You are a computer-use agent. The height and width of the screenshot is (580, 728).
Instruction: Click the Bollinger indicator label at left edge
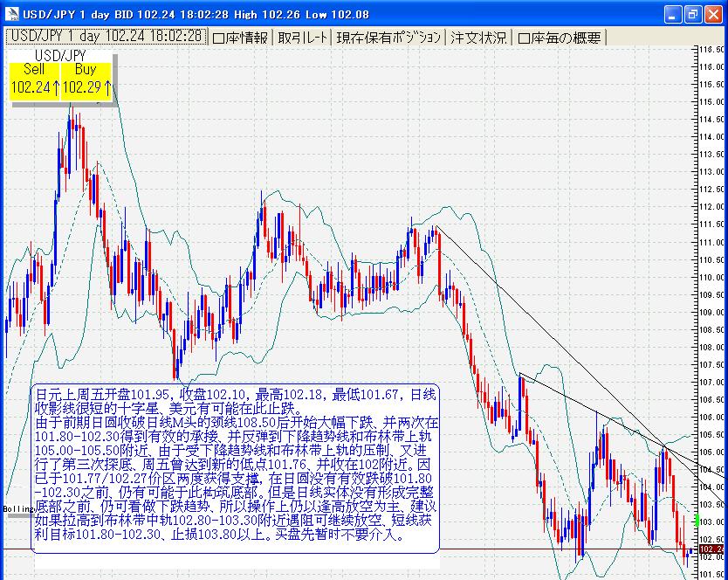point(17,507)
